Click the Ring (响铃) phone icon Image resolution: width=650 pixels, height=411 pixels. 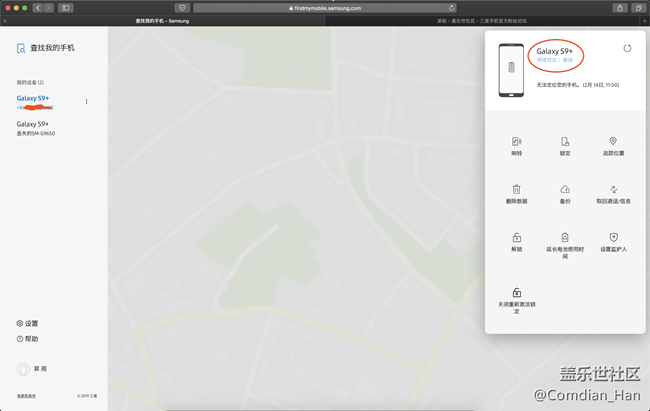click(x=516, y=142)
